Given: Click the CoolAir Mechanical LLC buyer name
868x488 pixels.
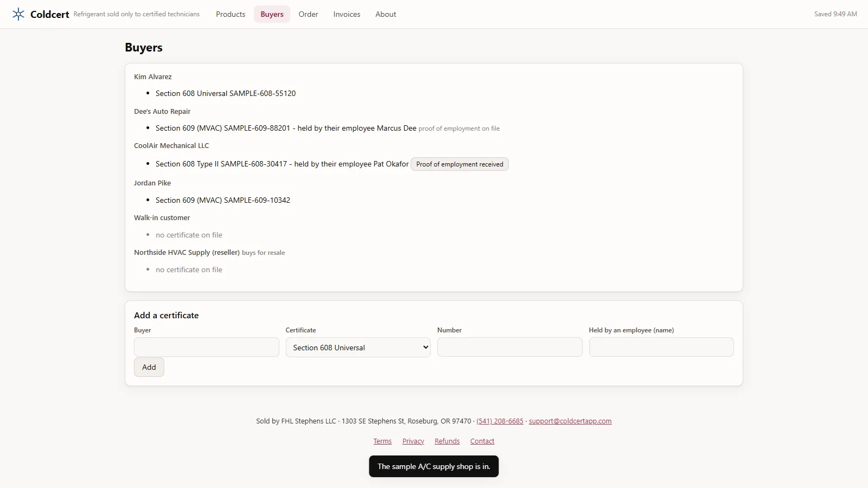Looking at the screenshot, I should [x=171, y=146].
